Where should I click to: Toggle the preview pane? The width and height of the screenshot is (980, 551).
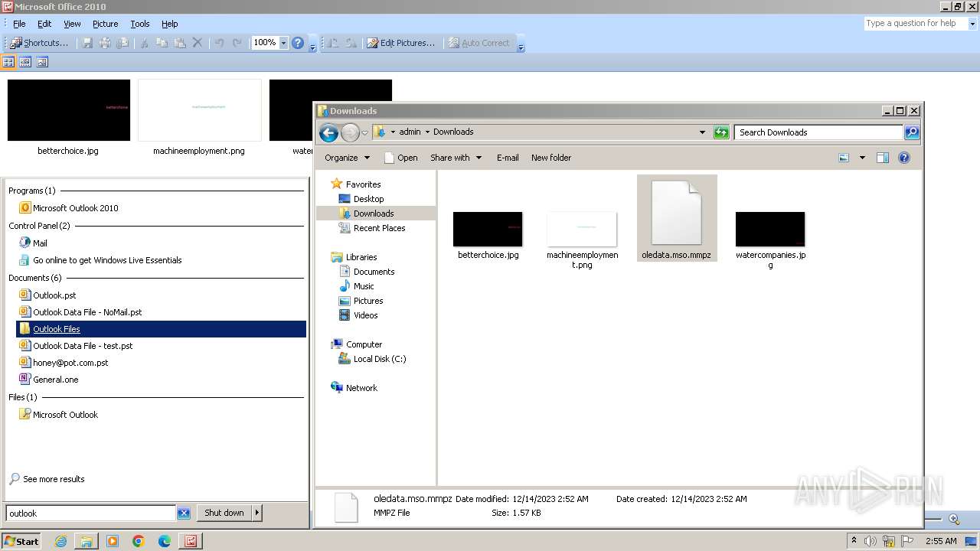coord(882,158)
